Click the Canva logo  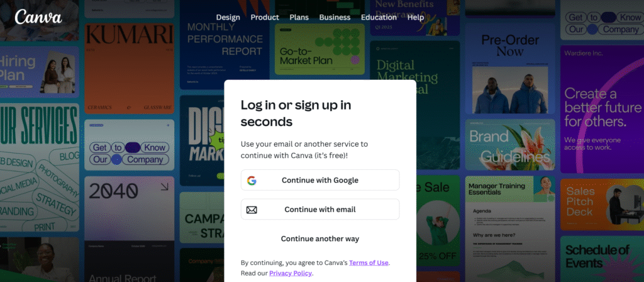tap(38, 17)
